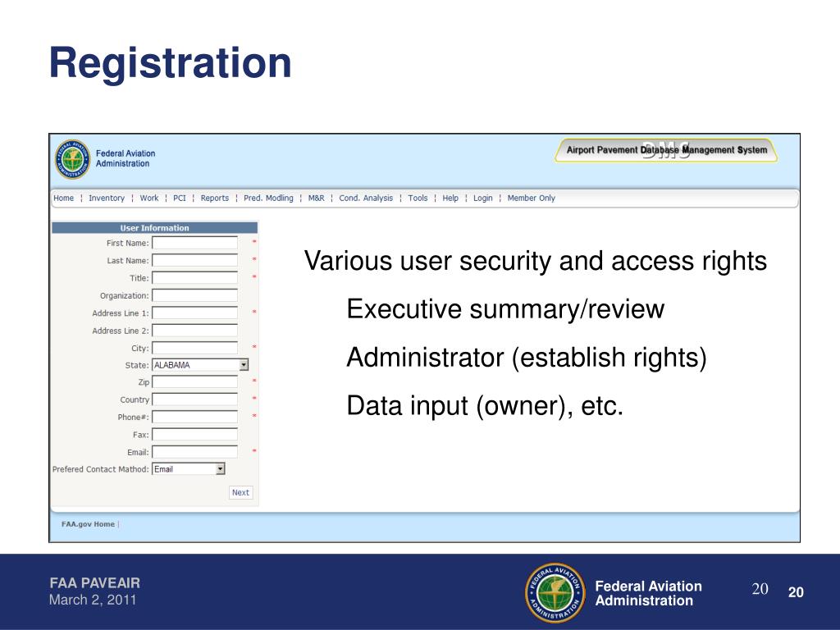Focus the Last Name text box
Image resolution: width=840 pixels, height=630 pixels.
(195, 260)
